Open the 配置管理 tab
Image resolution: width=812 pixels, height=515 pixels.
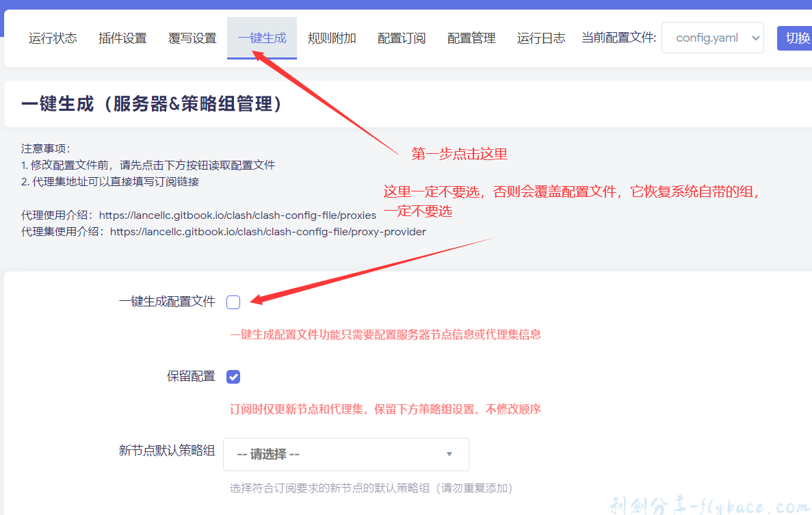pyautogui.click(x=471, y=38)
